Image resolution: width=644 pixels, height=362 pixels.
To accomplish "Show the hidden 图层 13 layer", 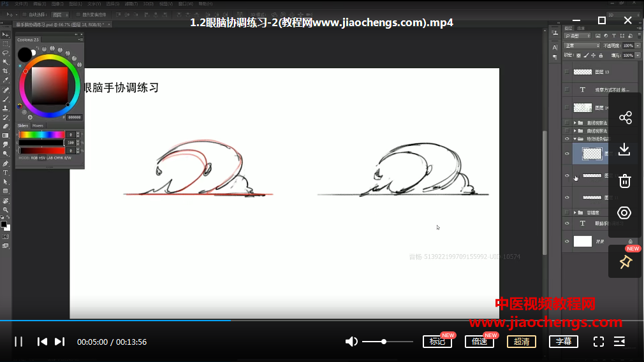I will pyautogui.click(x=567, y=72).
